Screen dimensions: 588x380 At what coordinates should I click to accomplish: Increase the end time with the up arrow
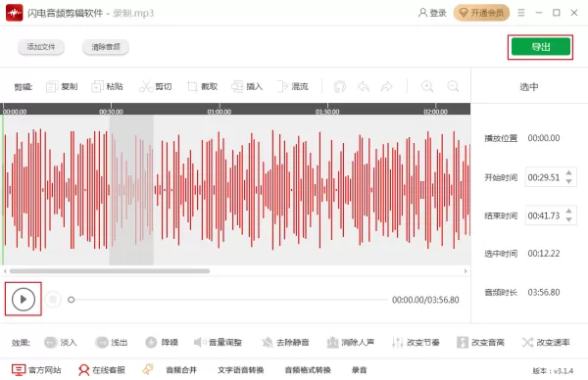pos(568,211)
